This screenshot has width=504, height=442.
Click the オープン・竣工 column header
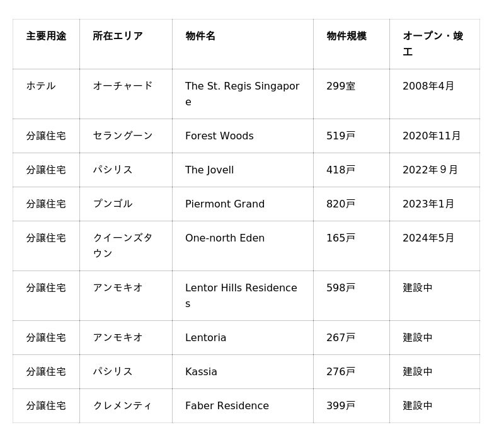[x=433, y=44]
